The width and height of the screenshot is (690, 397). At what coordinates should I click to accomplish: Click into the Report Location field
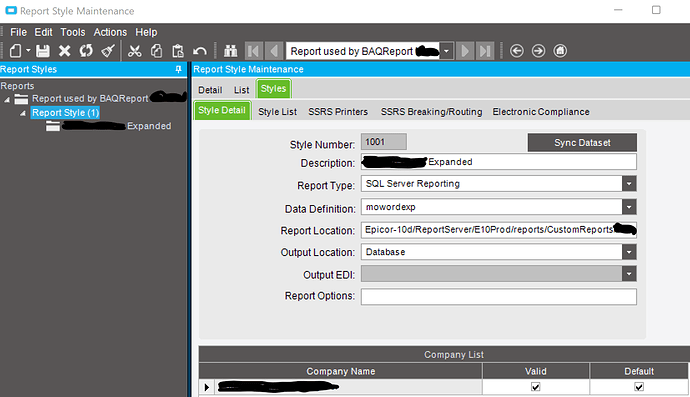[x=499, y=230]
